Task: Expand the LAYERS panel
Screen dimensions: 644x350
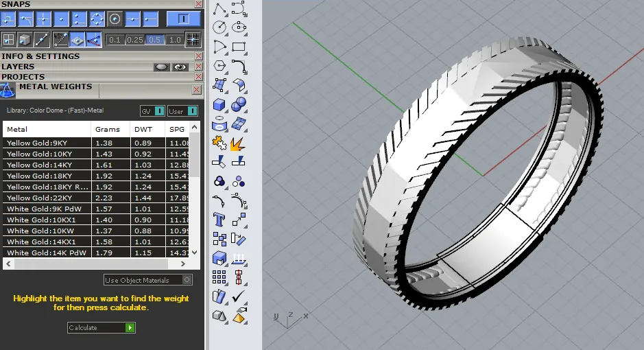Action: [18, 67]
